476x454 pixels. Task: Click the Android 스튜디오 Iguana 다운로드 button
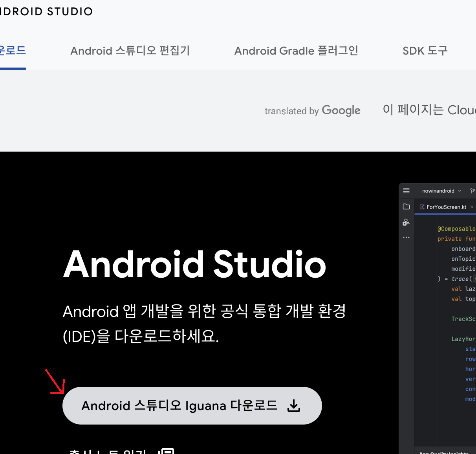click(x=192, y=406)
